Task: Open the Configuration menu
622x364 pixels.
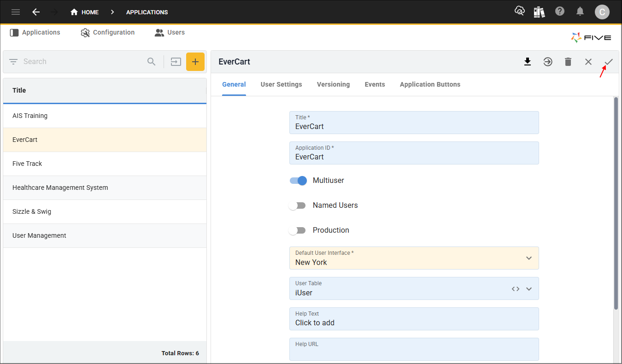Action: pos(108,33)
